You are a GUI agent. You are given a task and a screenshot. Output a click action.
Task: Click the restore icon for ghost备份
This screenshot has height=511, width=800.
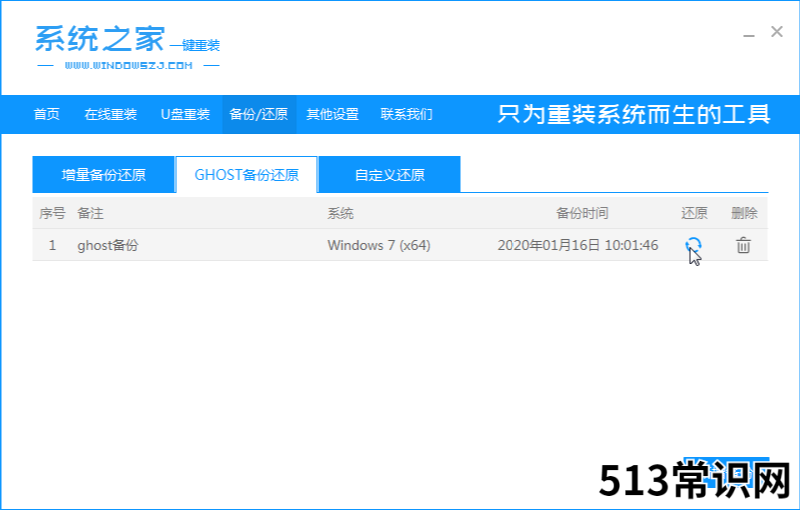click(x=693, y=245)
